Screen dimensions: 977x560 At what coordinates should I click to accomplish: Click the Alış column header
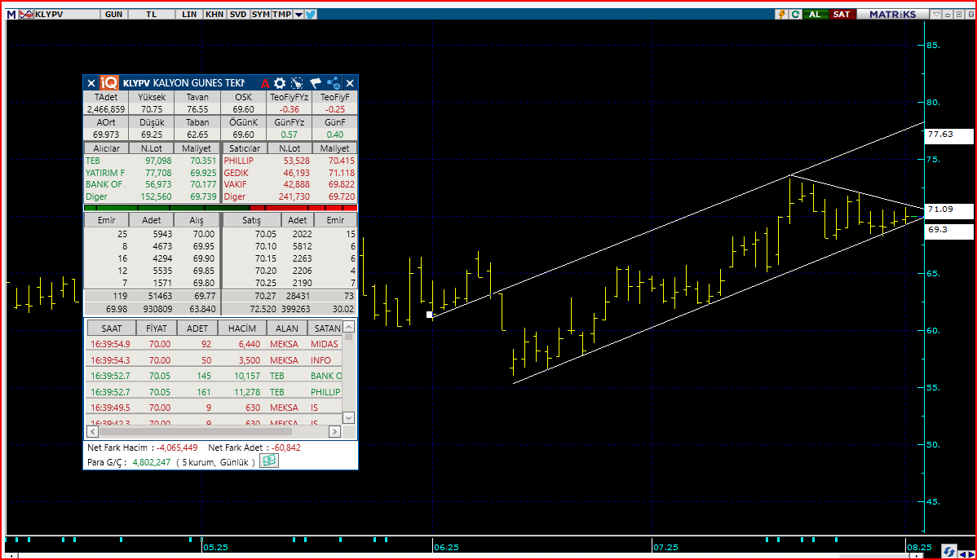click(x=197, y=220)
